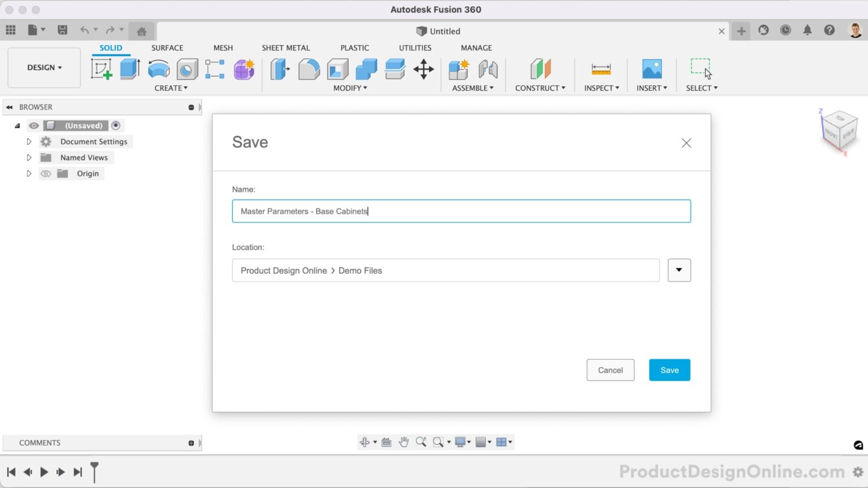The image size is (868, 488).
Task: Select the Create Sketch tool
Action: coord(102,68)
